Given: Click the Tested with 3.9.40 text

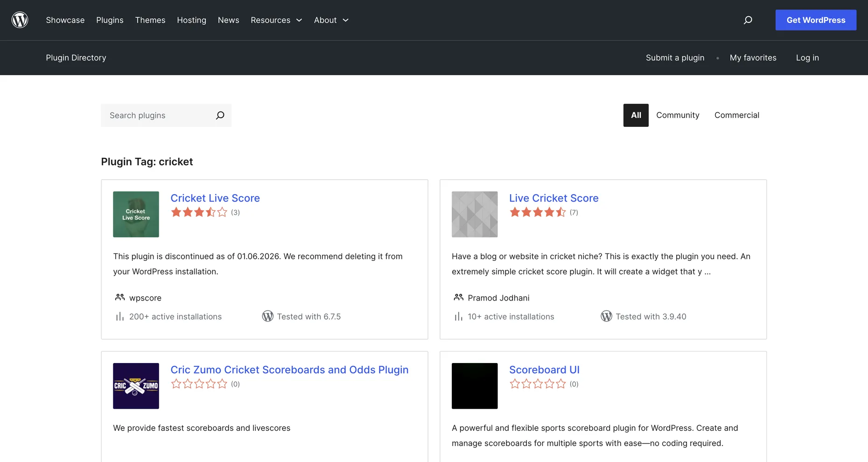Looking at the screenshot, I should tap(651, 316).
